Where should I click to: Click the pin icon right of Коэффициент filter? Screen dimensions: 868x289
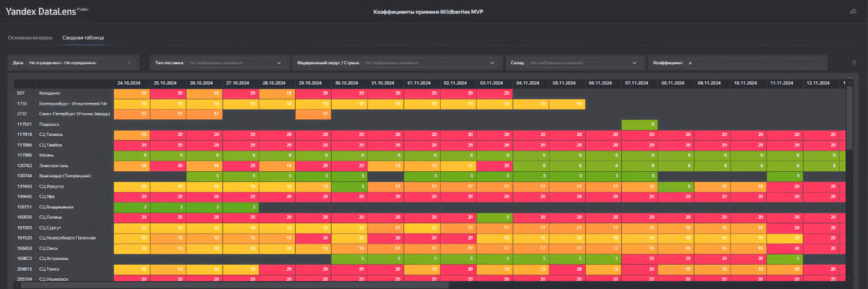(x=854, y=63)
